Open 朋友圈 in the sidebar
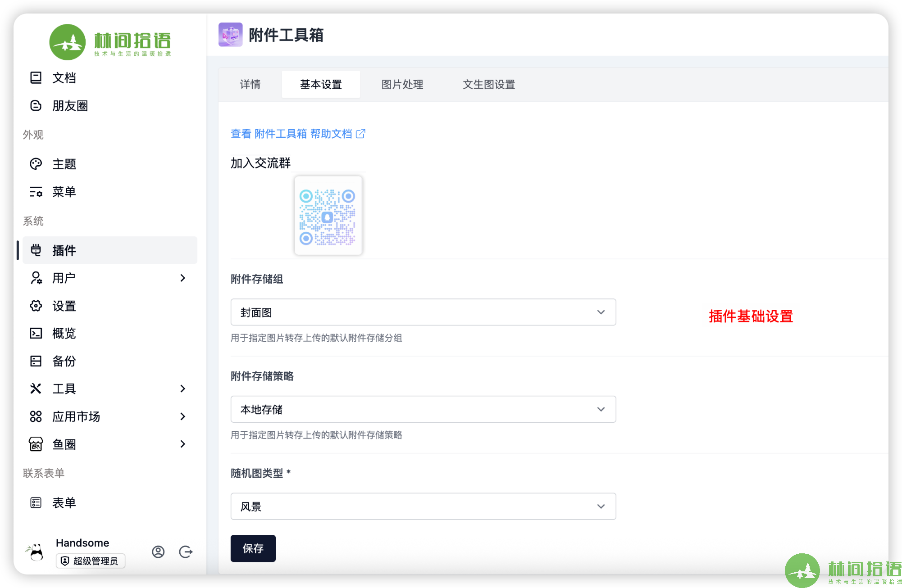This screenshot has width=902, height=588. point(70,106)
